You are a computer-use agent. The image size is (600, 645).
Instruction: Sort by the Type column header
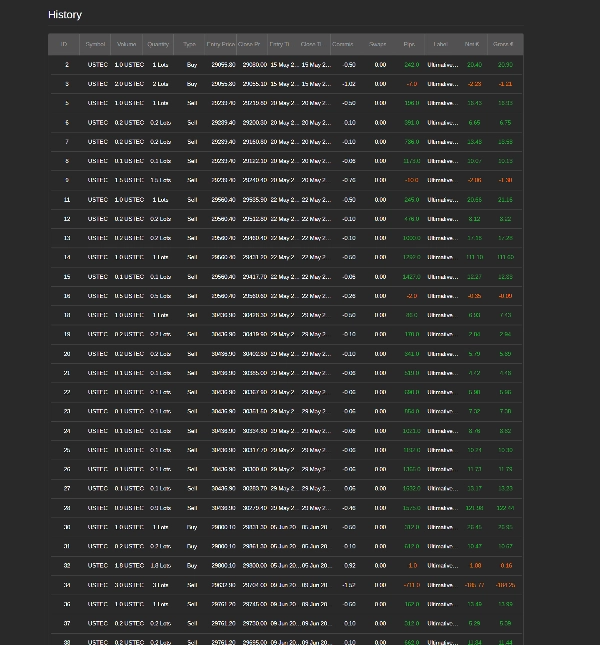[189, 44]
